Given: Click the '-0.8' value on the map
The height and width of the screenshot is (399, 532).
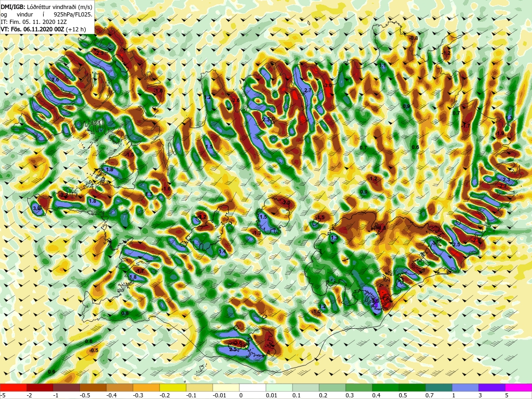Looking at the screenshot, I should (x=414, y=38).
